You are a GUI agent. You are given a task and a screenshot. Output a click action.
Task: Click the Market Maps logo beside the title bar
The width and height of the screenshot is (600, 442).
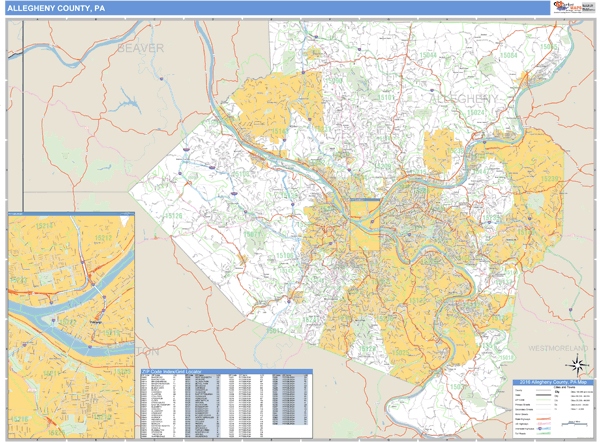(573, 7)
